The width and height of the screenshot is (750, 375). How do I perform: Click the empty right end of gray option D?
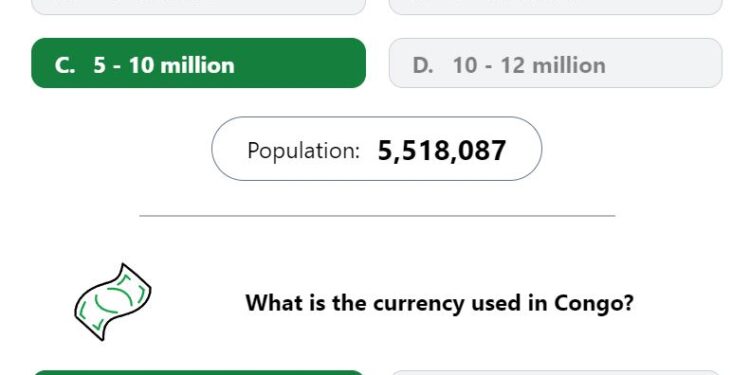(x=665, y=63)
